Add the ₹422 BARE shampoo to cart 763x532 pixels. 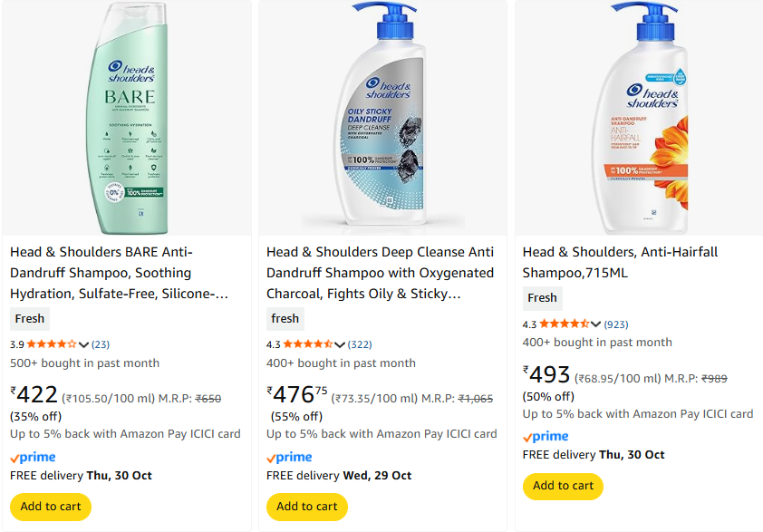[51, 507]
